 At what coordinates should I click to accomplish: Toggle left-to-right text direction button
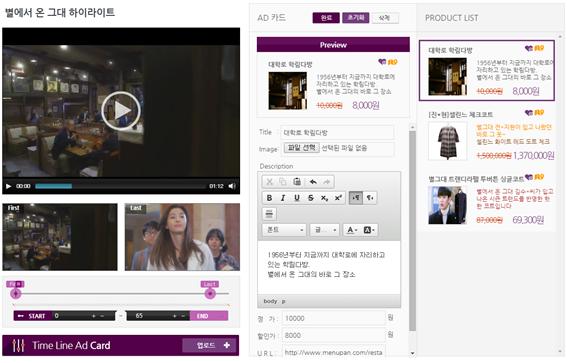[x=356, y=198]
